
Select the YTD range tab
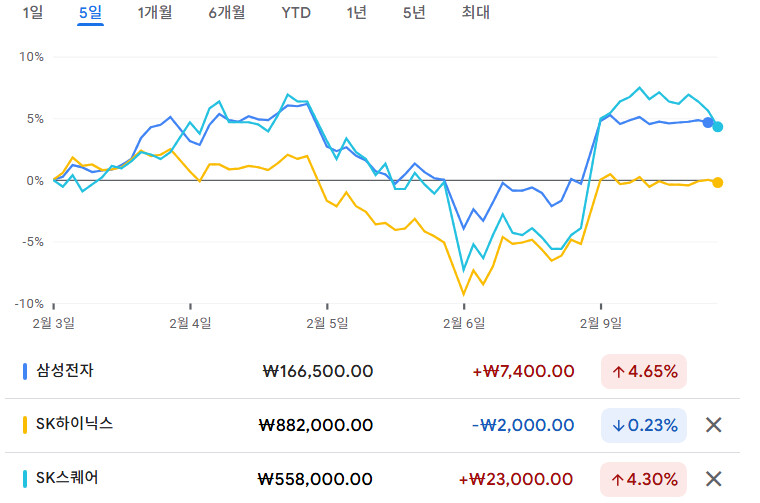[x=295, y=13]
